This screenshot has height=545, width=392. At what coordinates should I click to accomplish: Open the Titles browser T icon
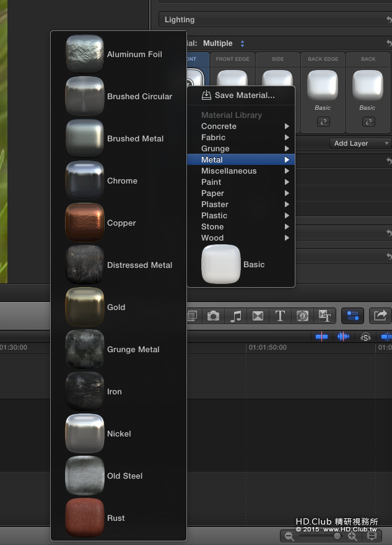280,316
